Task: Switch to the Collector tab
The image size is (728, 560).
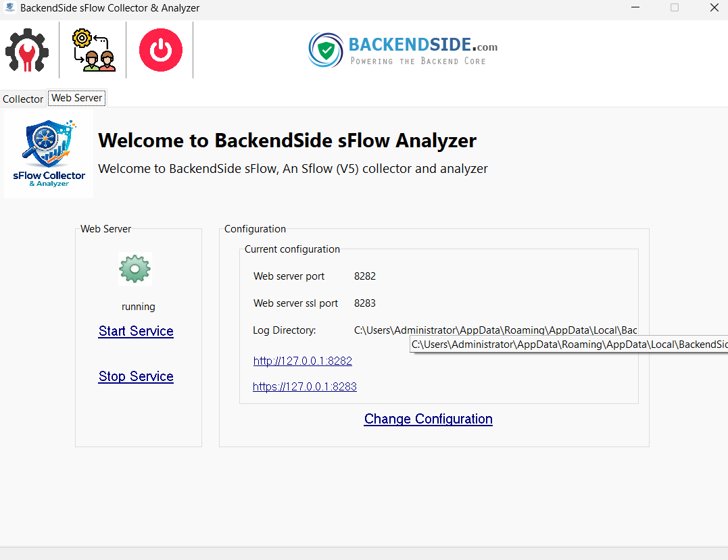Action: click(x=23, y=99)
